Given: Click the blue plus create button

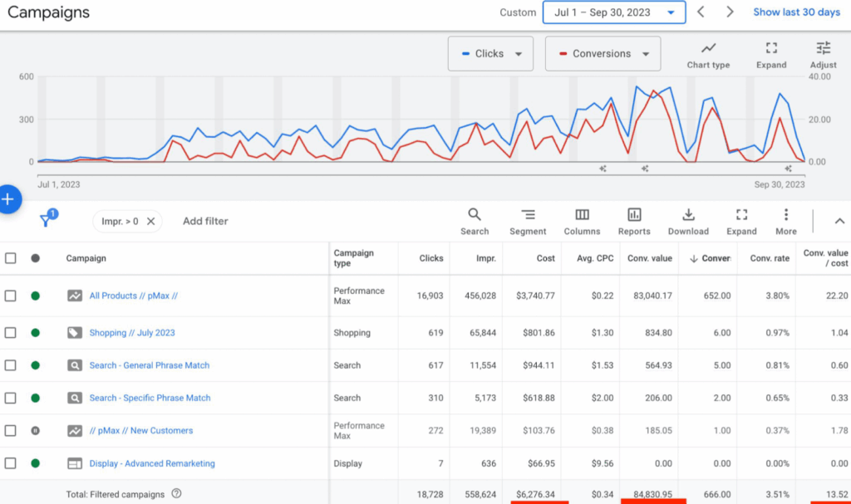Looking at the screenshot, I should (x=8, y=199).
